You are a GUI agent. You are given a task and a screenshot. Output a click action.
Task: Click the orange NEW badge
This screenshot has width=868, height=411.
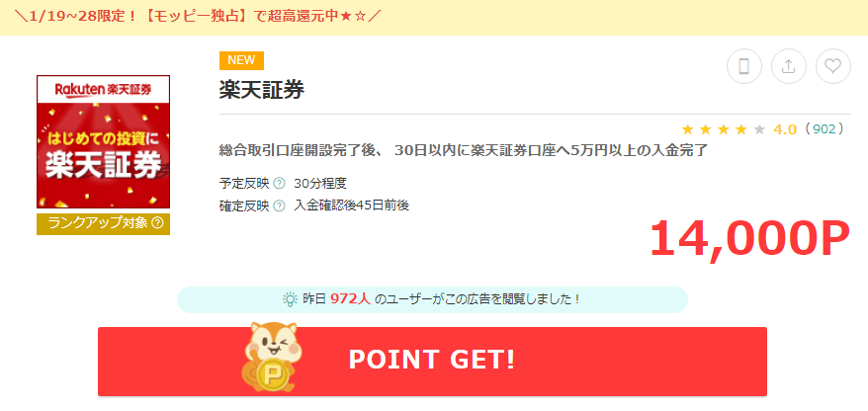coord(241,61)
